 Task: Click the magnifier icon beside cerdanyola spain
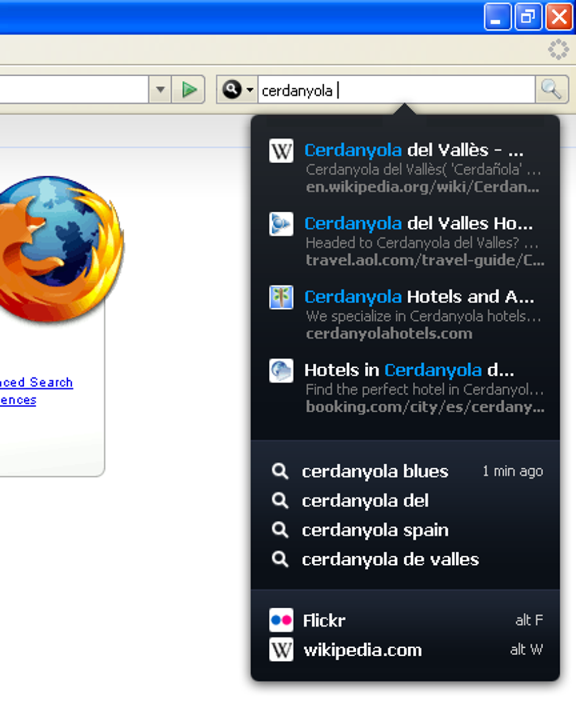click(280, 530)
